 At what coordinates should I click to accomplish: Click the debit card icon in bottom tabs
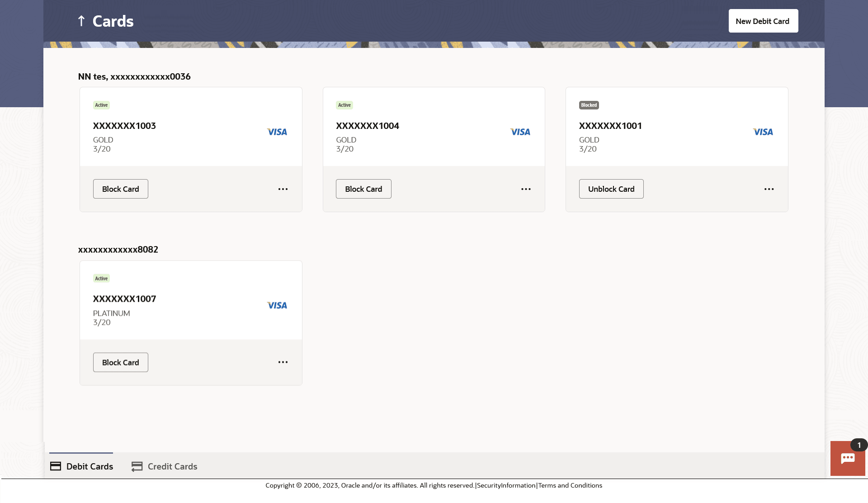tap(56, 466)
